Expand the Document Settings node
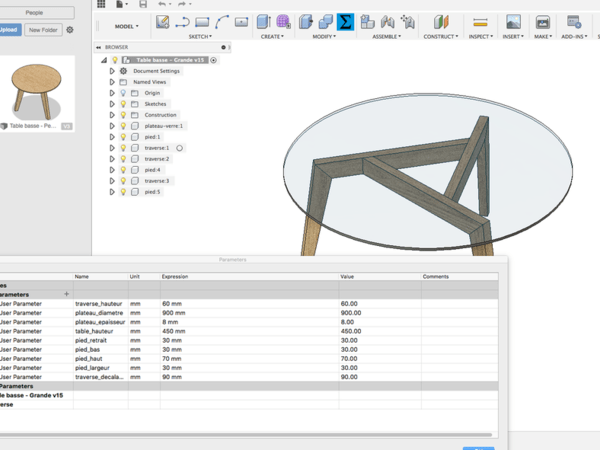This screenshot has width=600, height=450. click(112, 71)
